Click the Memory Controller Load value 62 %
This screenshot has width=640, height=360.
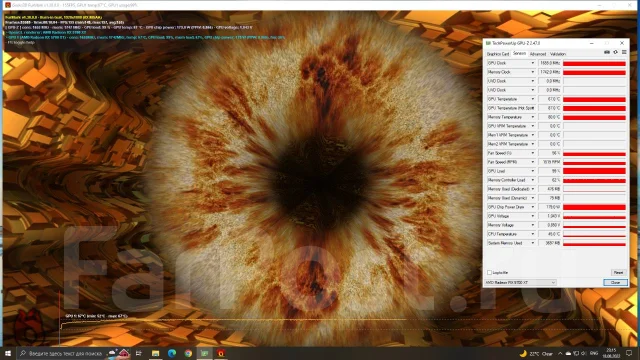pyautogui.click(x=550, y=180)
